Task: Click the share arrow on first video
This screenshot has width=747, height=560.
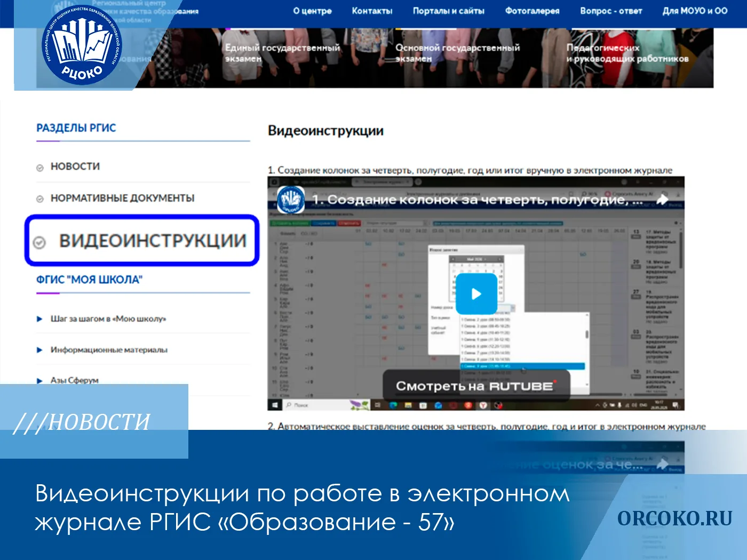Action: tap(662, 199)
